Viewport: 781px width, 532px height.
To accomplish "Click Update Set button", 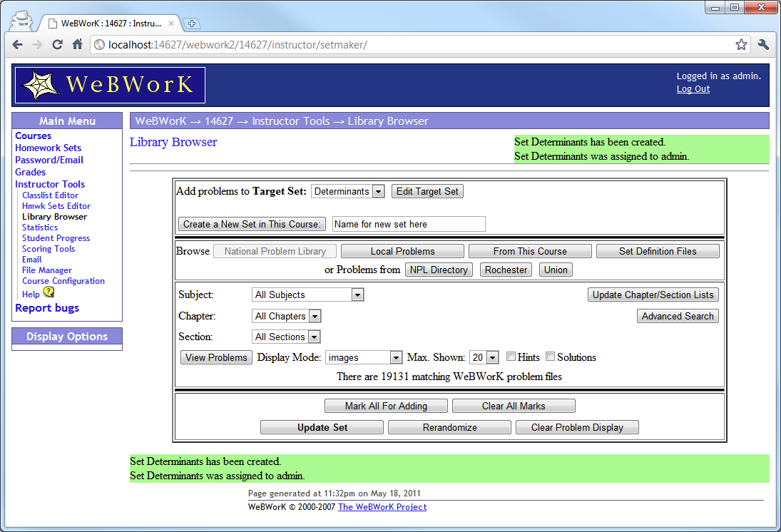I will (x=322, y=427).
